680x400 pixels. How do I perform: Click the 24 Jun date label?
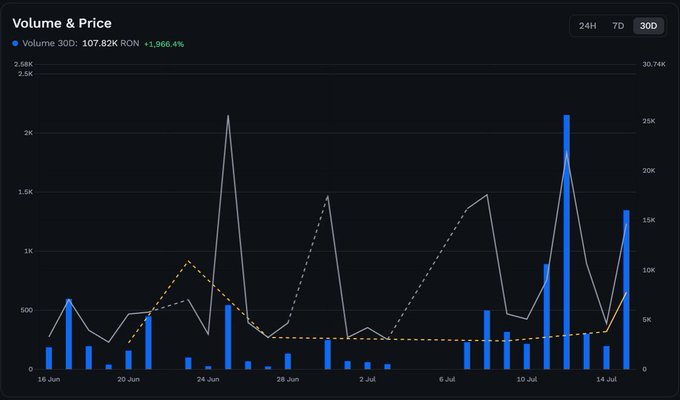coord(208,379)
